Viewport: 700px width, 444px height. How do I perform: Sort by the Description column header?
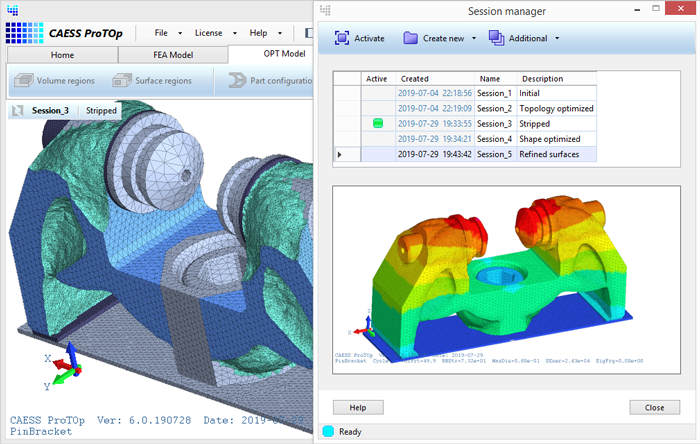(x=557, y=79)
